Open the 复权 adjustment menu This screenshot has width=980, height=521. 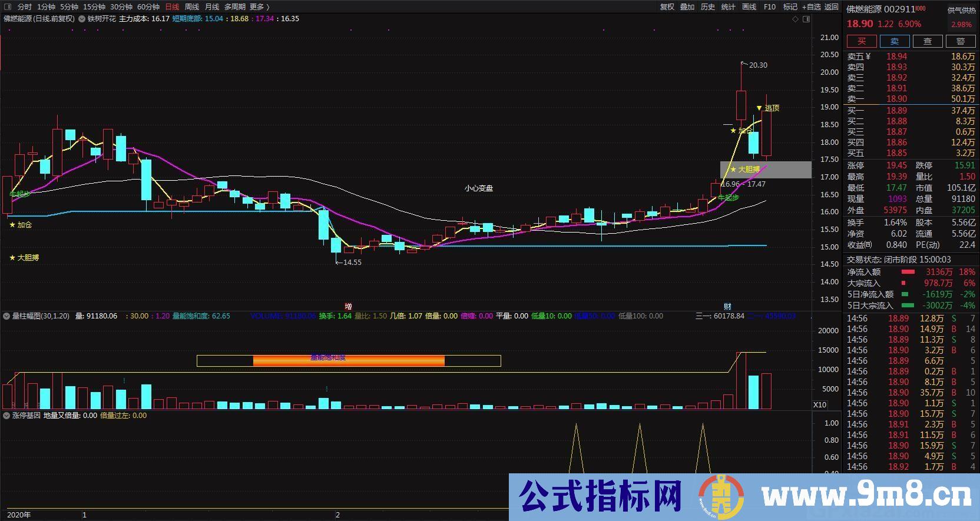coord(667,7)
